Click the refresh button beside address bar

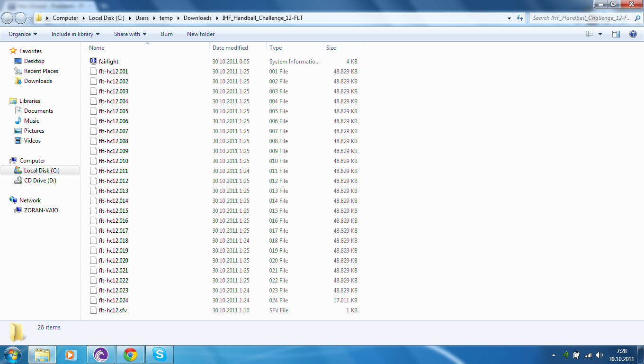[x=520, y=18]
